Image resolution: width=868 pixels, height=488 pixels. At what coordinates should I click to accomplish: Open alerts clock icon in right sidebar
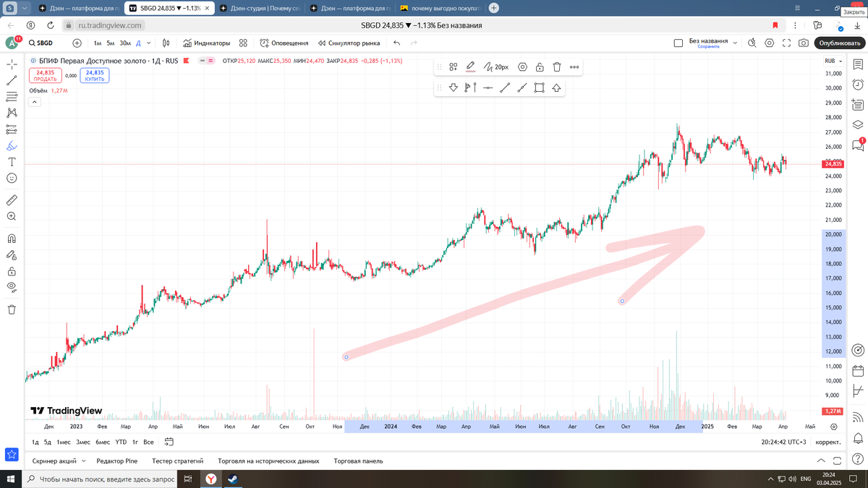click(858, 85)
